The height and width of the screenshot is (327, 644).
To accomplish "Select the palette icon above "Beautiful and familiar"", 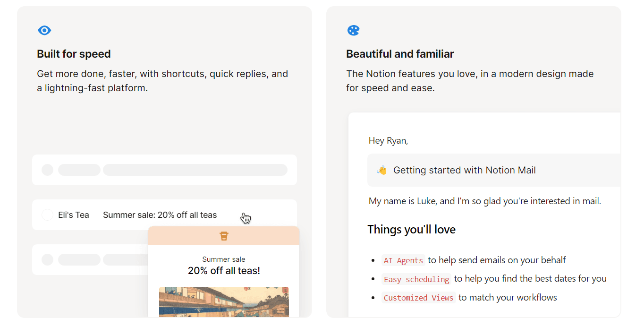I will 353,30.
